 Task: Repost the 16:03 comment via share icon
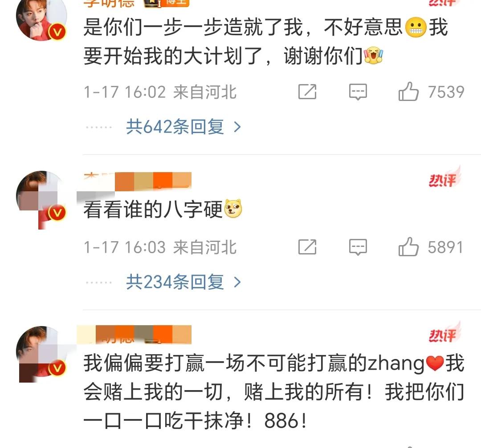tap(307, 246)
